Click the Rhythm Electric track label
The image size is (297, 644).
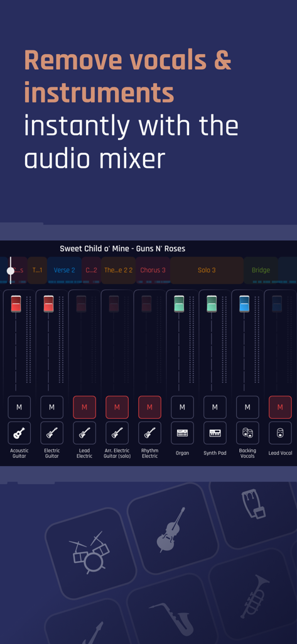click(x=149, y=453)
